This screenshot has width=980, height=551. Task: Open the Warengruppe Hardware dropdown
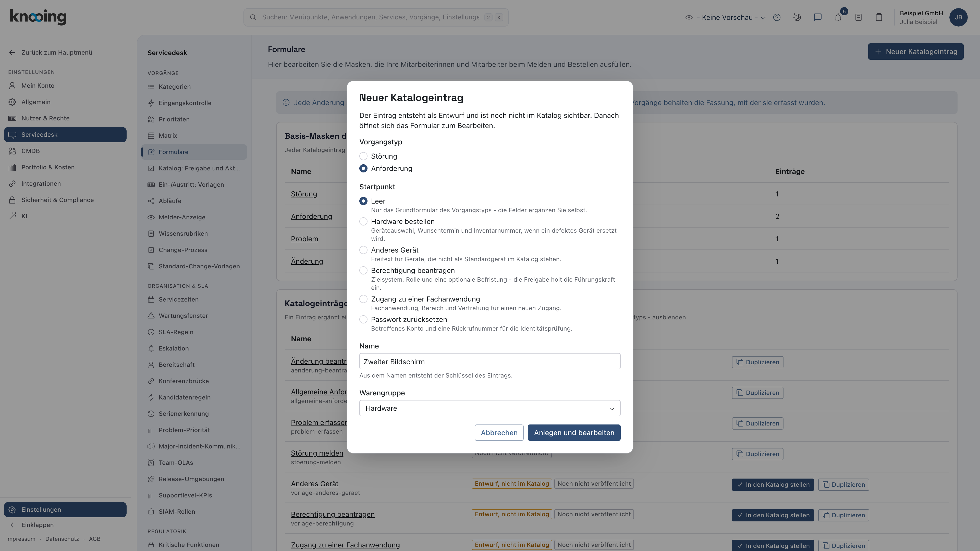(x=490, y=408)
